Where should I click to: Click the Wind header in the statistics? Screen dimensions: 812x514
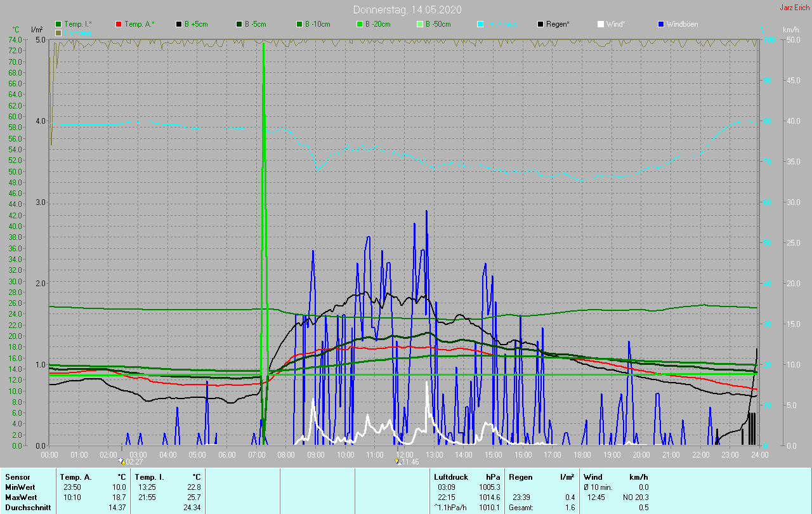click(593, 477)
